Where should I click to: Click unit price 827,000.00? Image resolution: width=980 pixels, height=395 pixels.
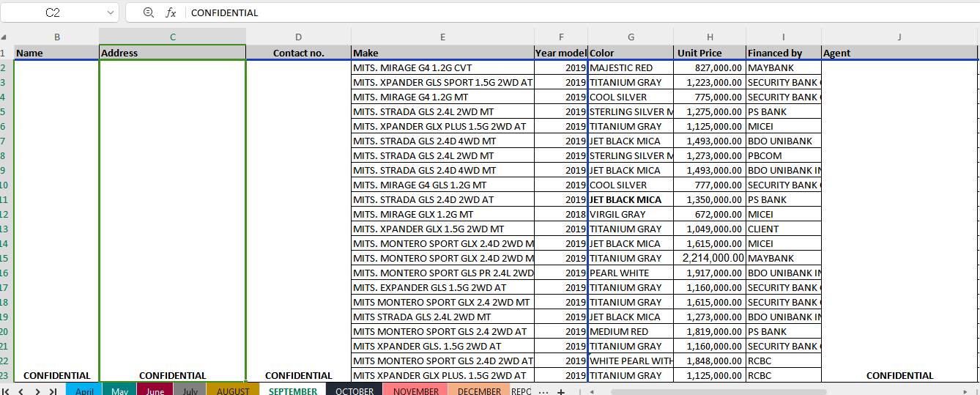click(710, 67)
